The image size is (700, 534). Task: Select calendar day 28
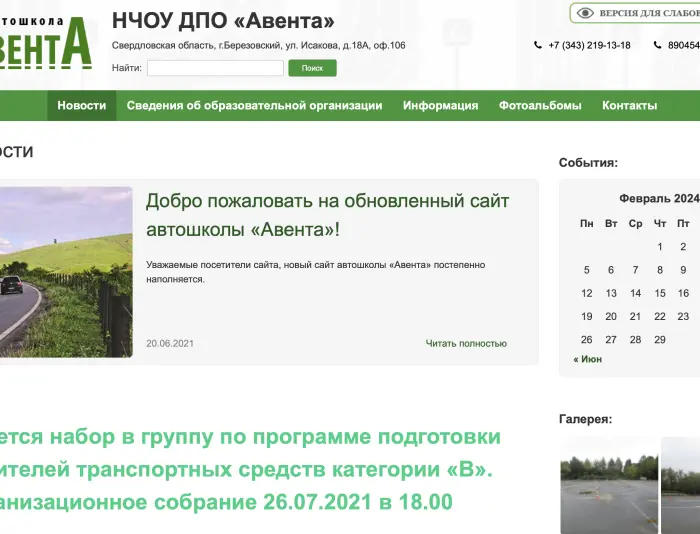click(x=635, y=339)
